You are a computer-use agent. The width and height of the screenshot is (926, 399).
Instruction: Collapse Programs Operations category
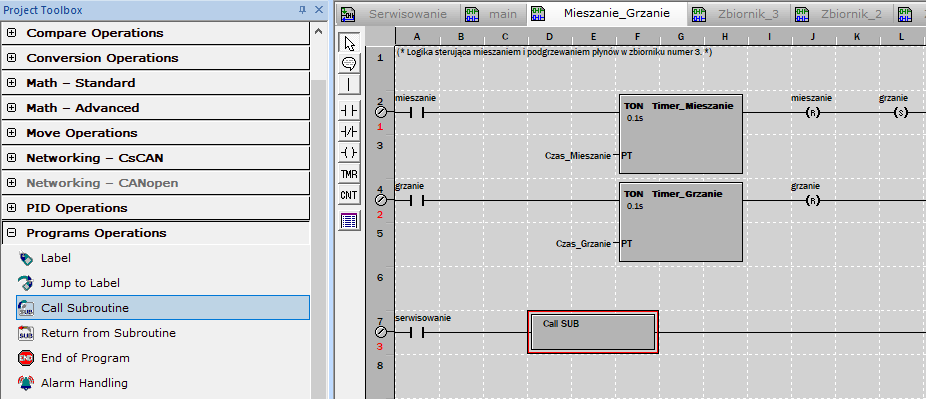point(11,233)
